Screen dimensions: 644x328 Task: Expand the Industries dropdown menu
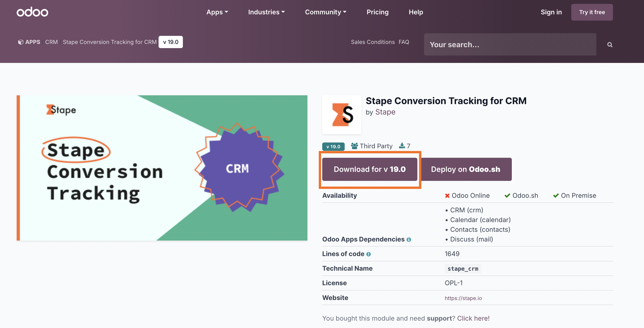pyautogui.click(x=266, y=12)
